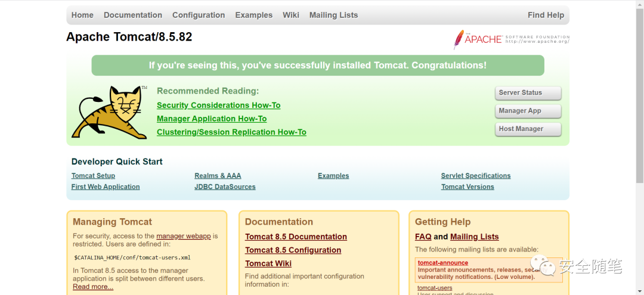Screen dimensions: 644x295
Task: Click the Getting Help heading
Action: click(x=442, y=222)
